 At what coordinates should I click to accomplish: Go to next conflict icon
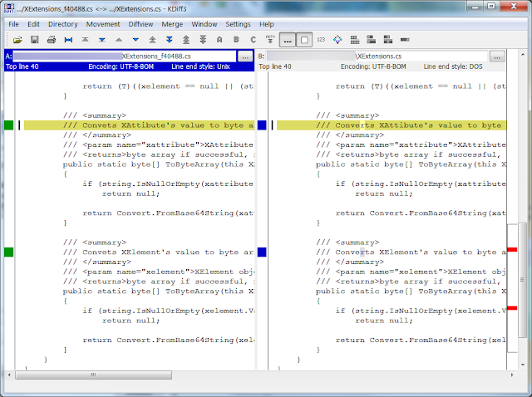coord(170,40)
